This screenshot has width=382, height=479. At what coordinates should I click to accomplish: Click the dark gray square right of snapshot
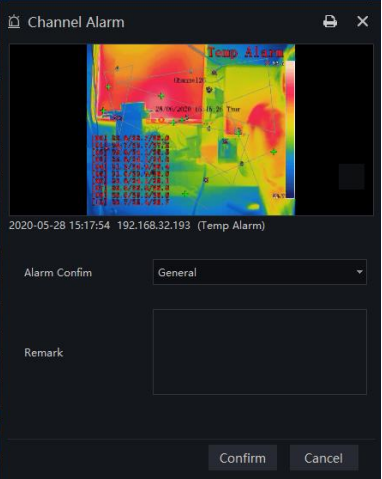(351, 176)
